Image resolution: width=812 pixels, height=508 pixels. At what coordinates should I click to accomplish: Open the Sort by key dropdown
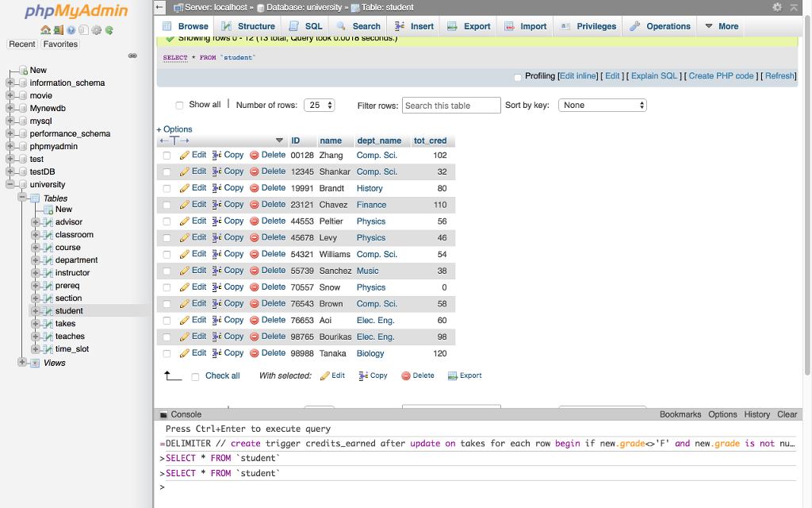click(603, 105)
